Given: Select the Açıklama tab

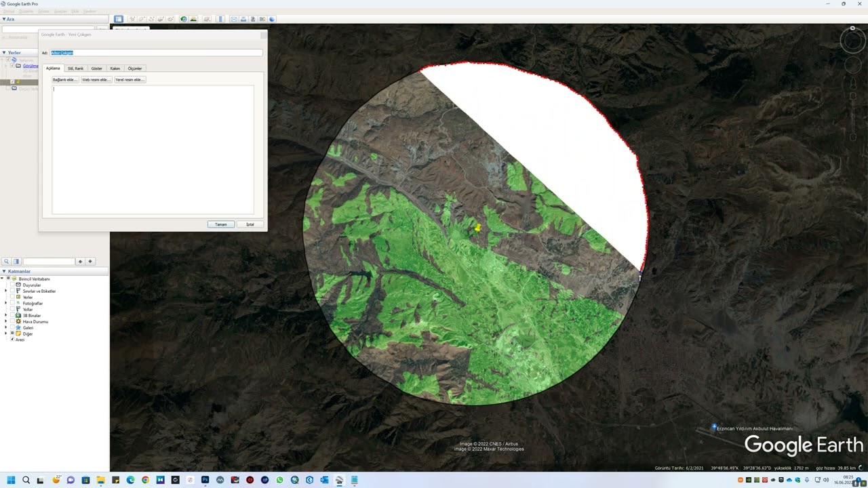Looking at the screenshot, I should 53,68.
